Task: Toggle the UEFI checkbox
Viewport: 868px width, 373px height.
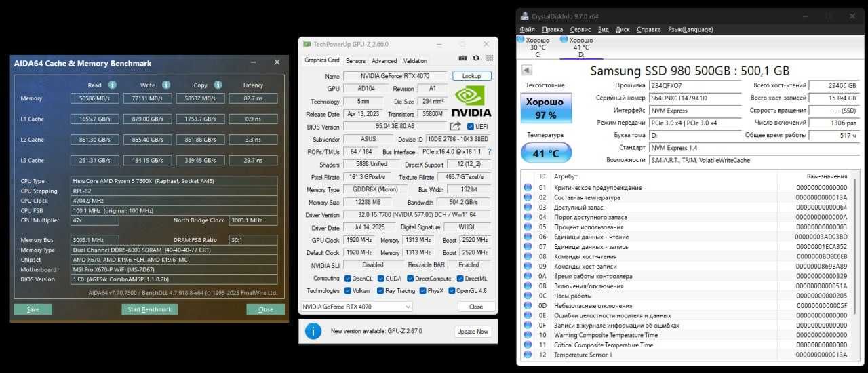Action: click(x=471, y=127)
